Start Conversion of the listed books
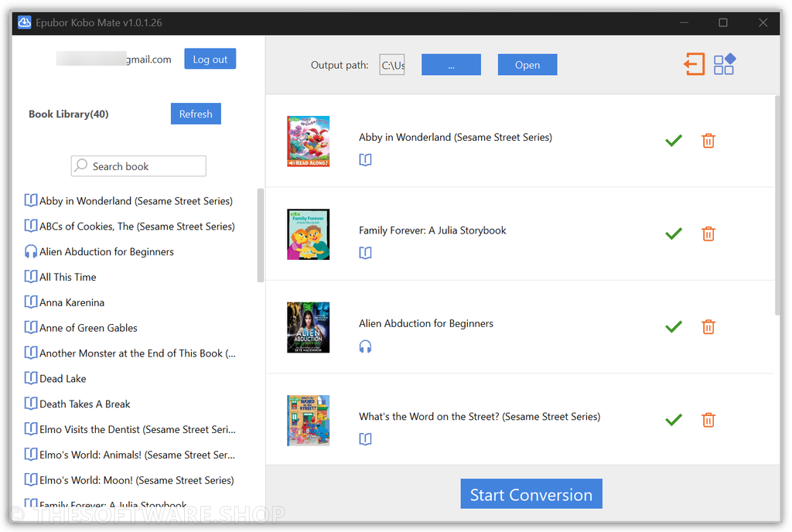Viewport: 792px width, 532px height. point(531,493)
